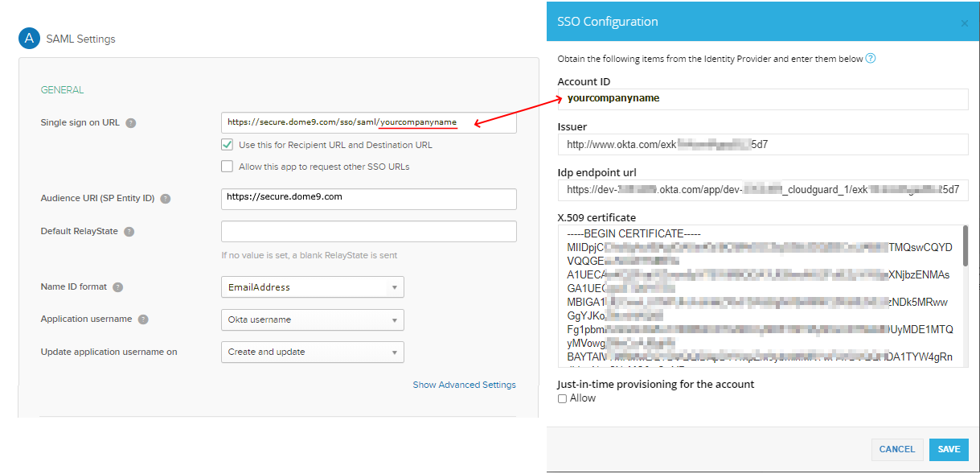Enable Allow this app to request other SSO URLs

tap(226, 167)
